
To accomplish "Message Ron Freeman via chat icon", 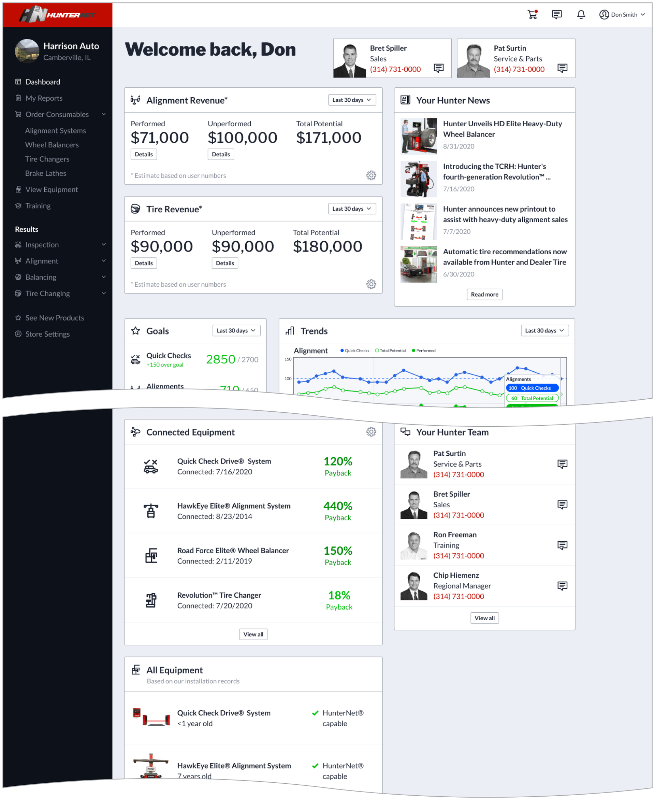I will [x=562, y=545].
